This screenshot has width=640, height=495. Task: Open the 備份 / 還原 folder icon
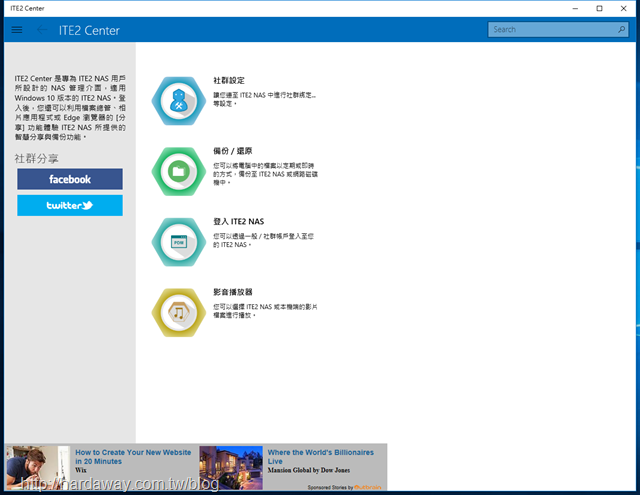tap(179, 171)
